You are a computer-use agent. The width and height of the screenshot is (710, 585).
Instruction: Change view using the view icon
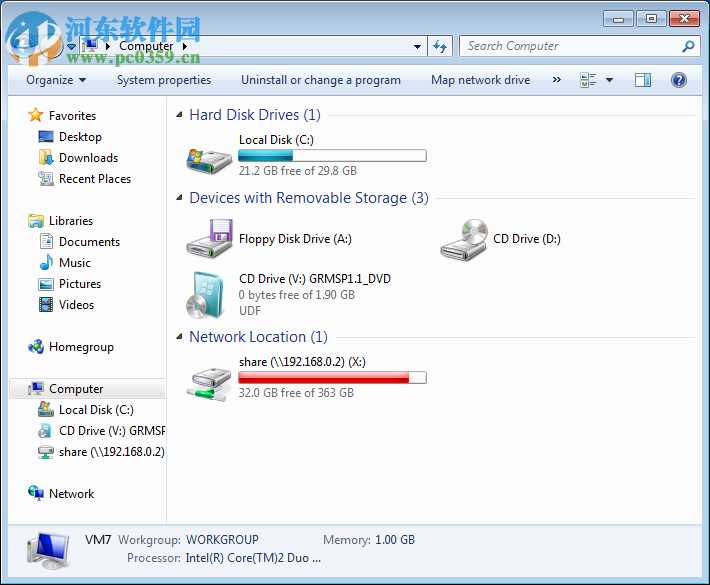coord(588,80)
